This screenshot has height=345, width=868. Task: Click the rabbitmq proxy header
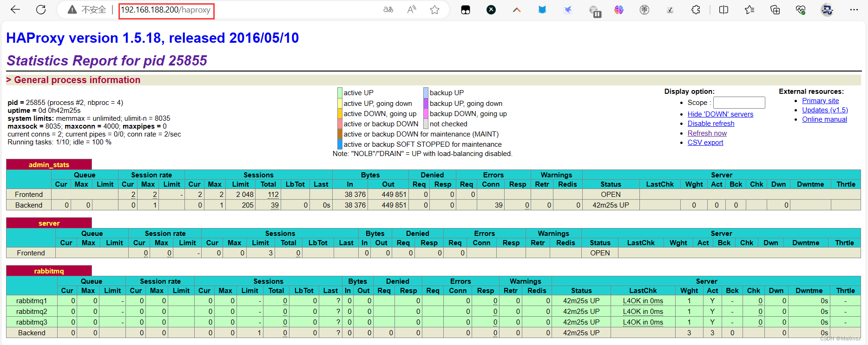49,271
